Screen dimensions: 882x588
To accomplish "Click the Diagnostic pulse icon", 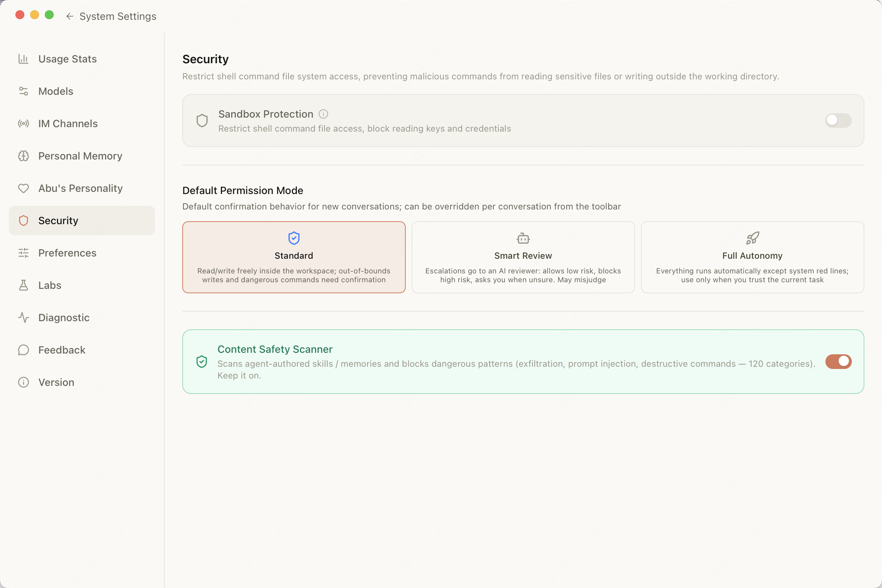I will (23, 318).
